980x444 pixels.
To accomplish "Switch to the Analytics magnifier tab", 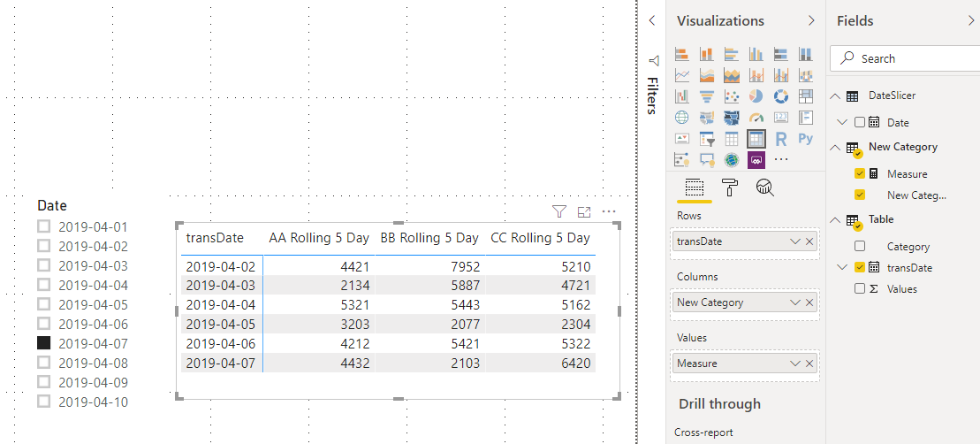I will pyautogui.click(x=764, y=188).
